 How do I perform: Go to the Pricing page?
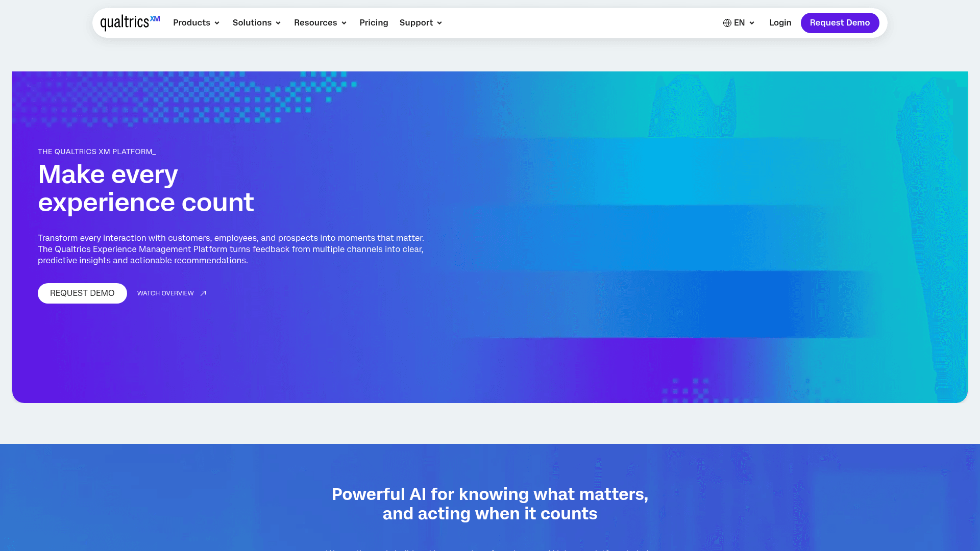(374, 23)
